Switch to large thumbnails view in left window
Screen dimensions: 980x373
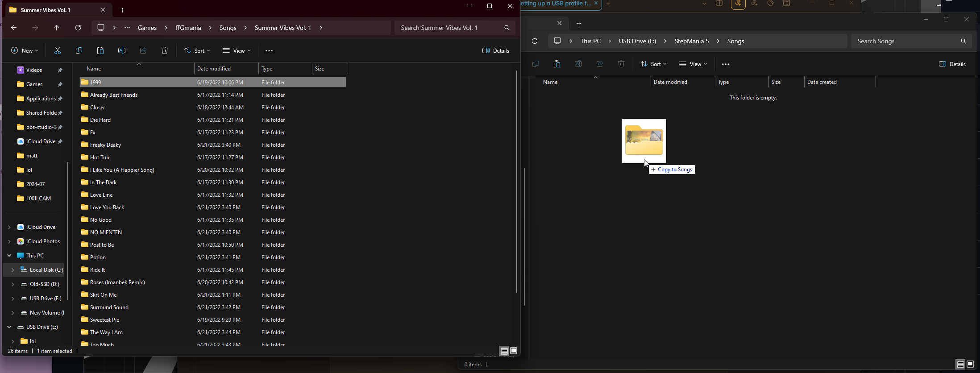(x=514, y=351)
